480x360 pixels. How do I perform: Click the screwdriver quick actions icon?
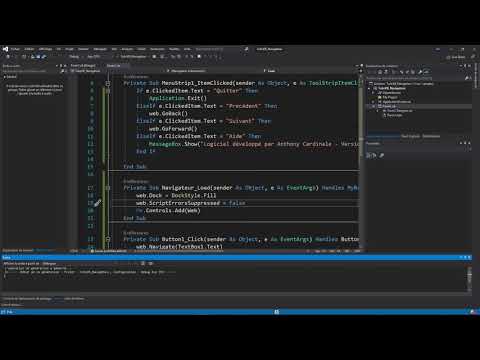[97, 203]
